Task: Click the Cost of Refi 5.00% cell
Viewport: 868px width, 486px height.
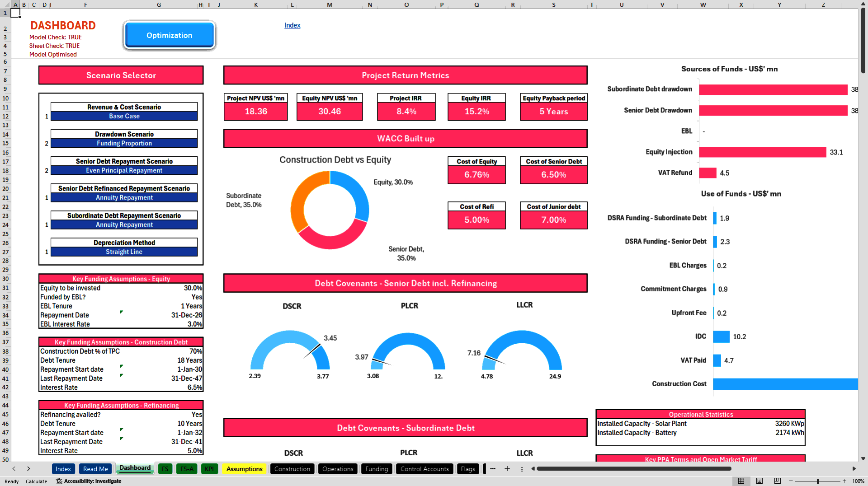Action: 476,220
